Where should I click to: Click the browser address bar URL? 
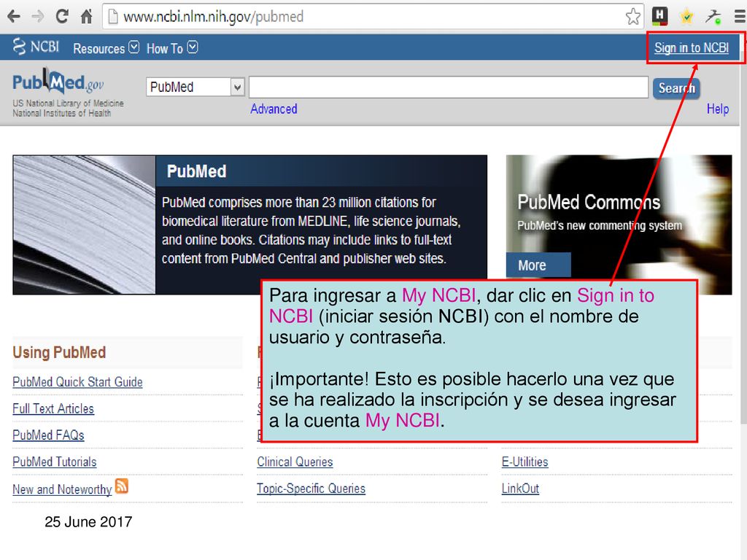pos(214,17)
